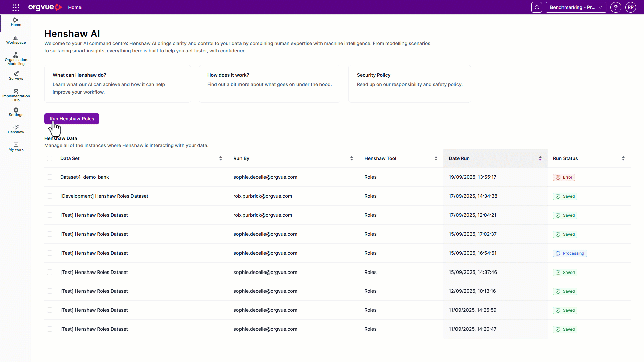Select checkbox of row dated 11/09/2025, 14:20:47
Viewport: 644px width, 362px height.
coord(50,329)
